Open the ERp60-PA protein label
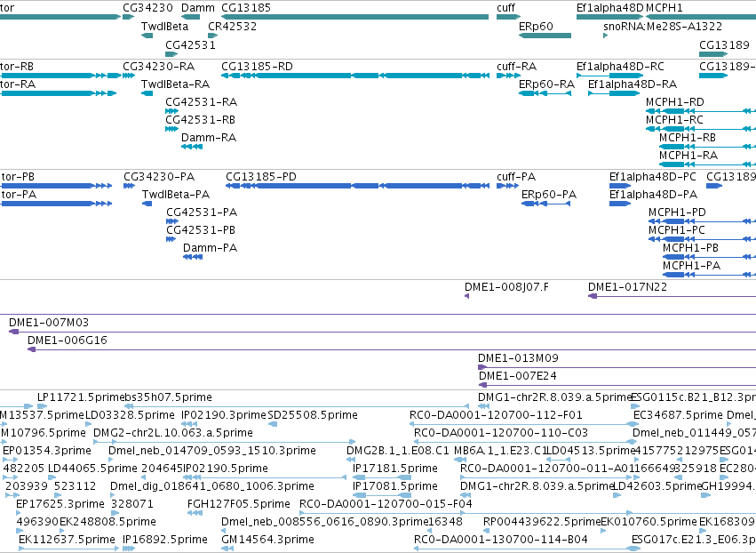 [x=549, y=195]
